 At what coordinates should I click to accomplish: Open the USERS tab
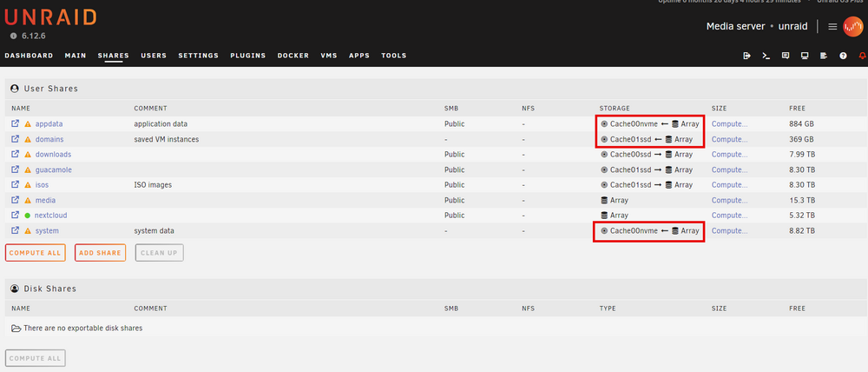click(x=154, y=56)
